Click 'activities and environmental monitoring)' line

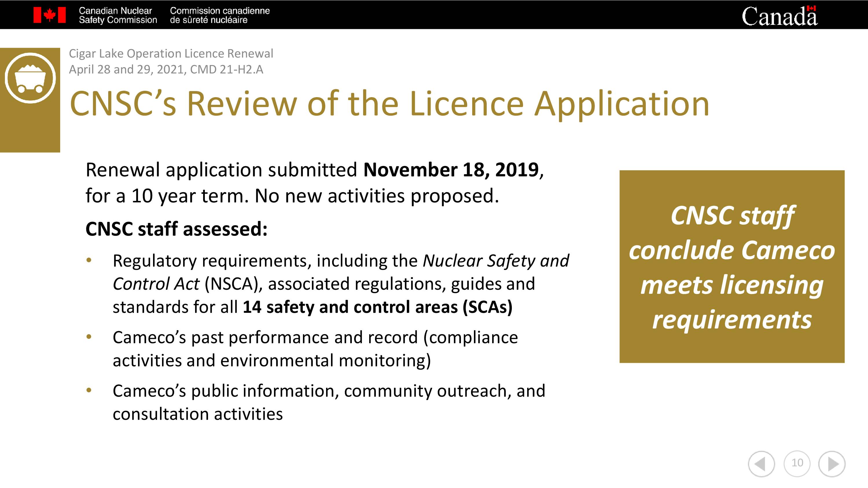click(x=272, y=360)
